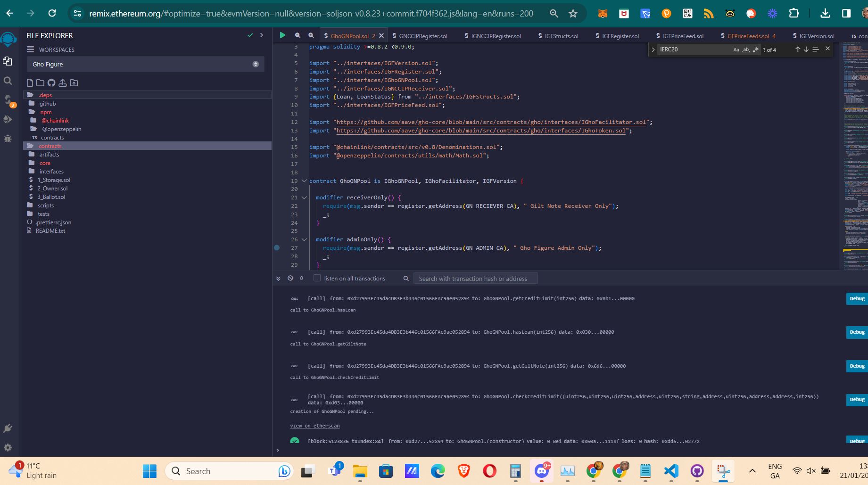Image resolution: width=868 pixels, height=485 pixels.
Task: Open the IGhoFacilitator.sol GitHub import link
Action: pos(491,122)
